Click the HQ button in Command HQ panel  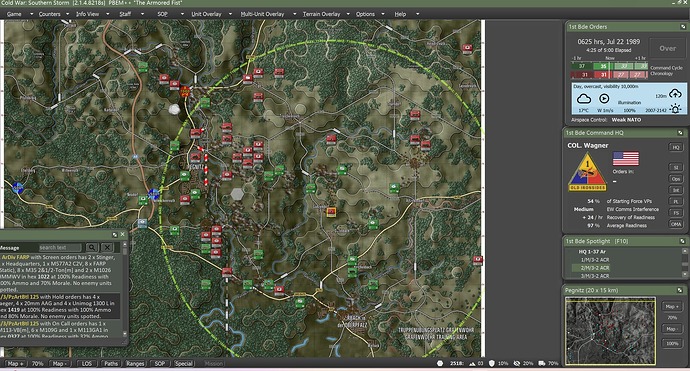click(675, 147)
